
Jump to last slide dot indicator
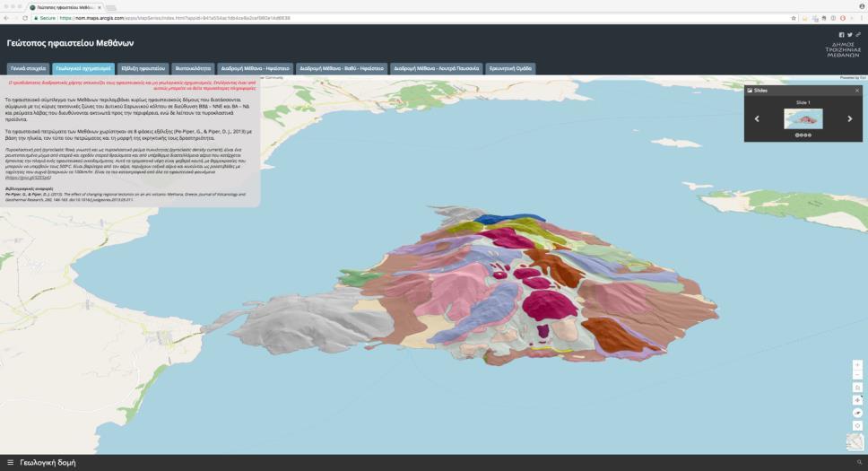[810, 135]
